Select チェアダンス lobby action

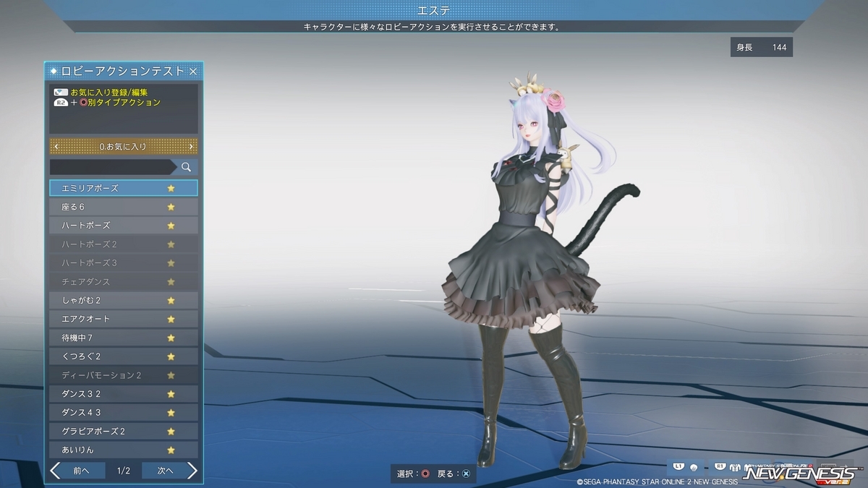coord(124,282)
